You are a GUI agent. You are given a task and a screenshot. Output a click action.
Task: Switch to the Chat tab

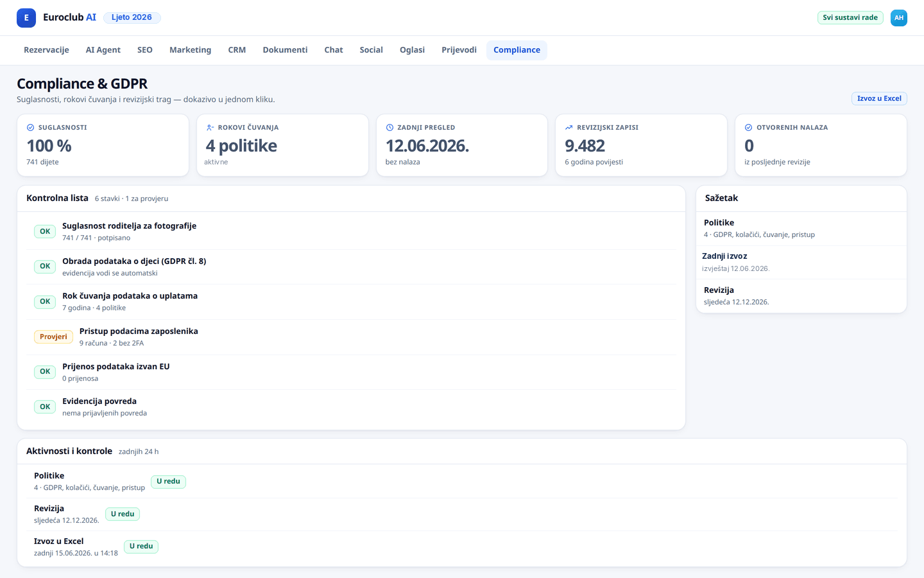click(x=334, y=50)
